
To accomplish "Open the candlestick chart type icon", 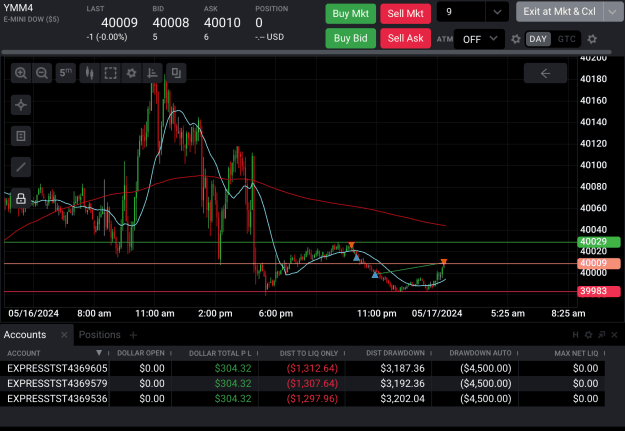I will [x=89, y=73].
